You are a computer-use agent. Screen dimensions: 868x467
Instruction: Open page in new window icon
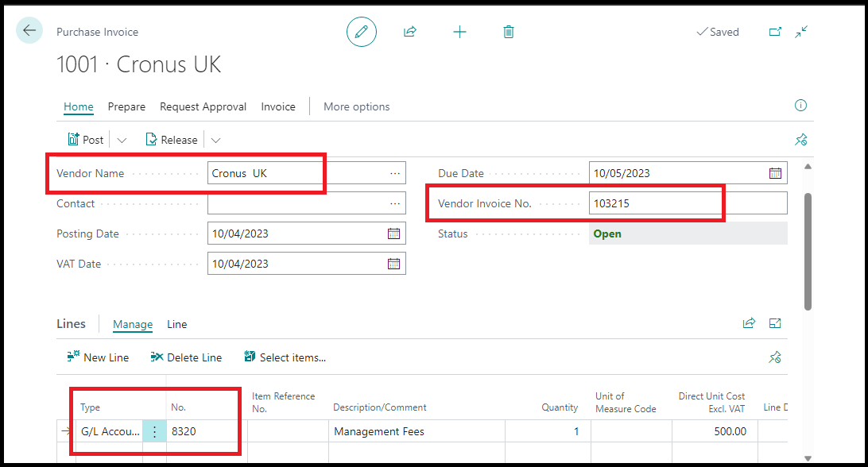[775, 32]
